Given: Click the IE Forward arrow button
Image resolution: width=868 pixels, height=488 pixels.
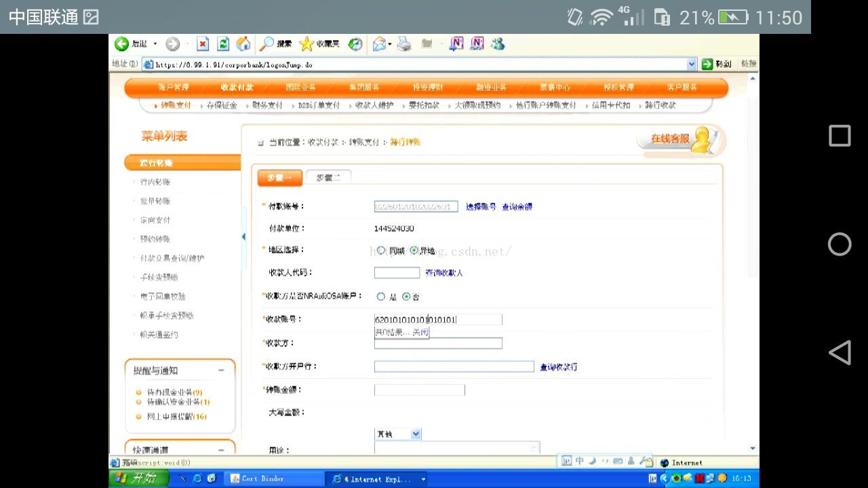Looking at the screenshot, I should coord(172,44).
